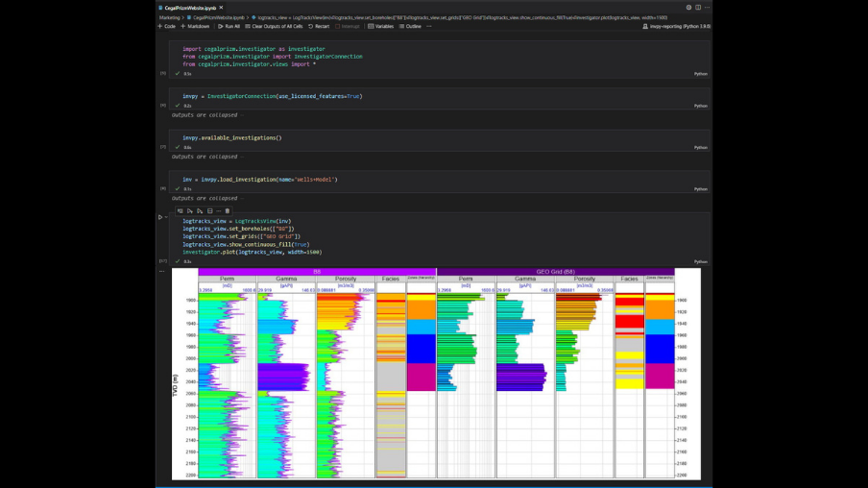
Task: Click the load_investigation code line
Action: (x=259, y=180)
